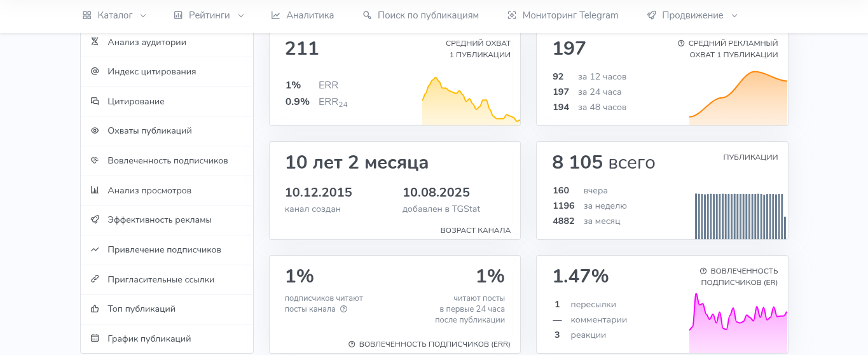
Task: Expand the Каталог dropdown menu
Action: click(114, 15)
